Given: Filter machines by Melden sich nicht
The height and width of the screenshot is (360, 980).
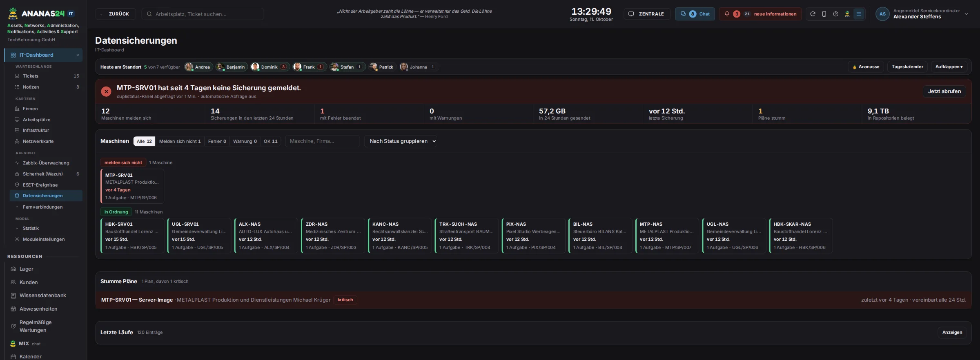Looking at the screenshot, I should coord(180,141).
